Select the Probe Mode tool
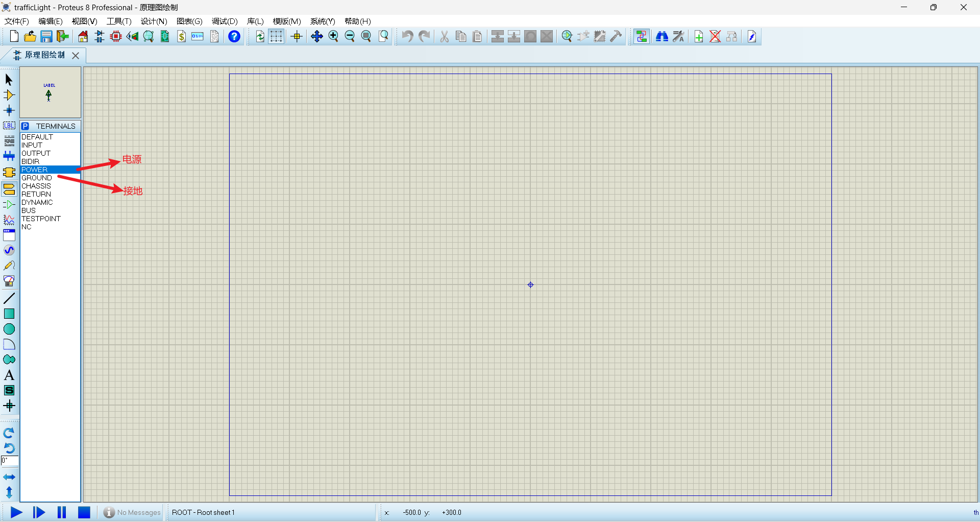 9,266
